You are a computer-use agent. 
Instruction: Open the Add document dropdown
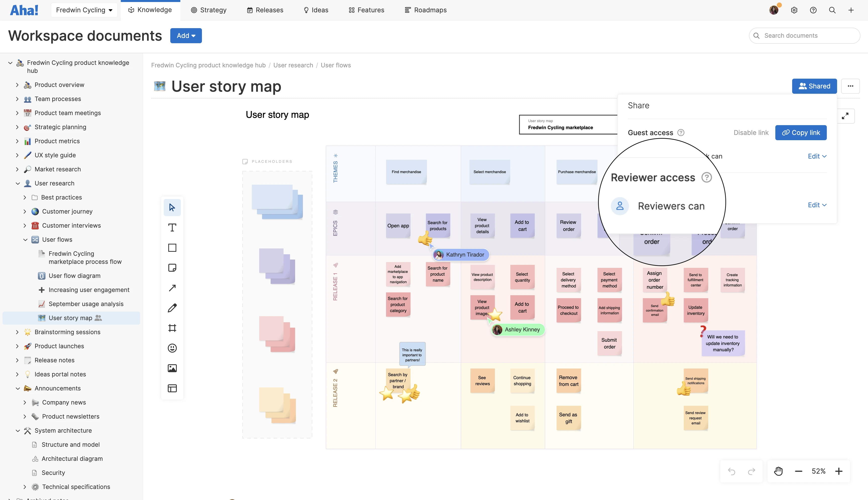(x=186, y=35)
